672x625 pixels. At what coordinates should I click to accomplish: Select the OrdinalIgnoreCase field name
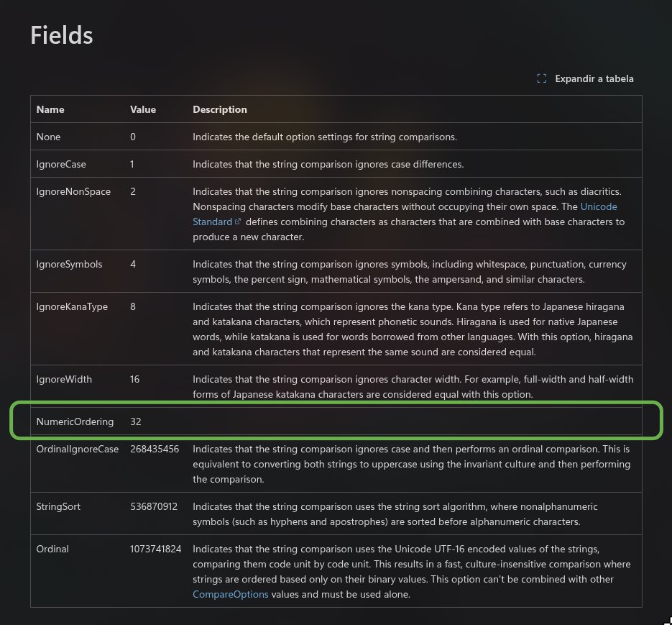click(x=78, y=449)
